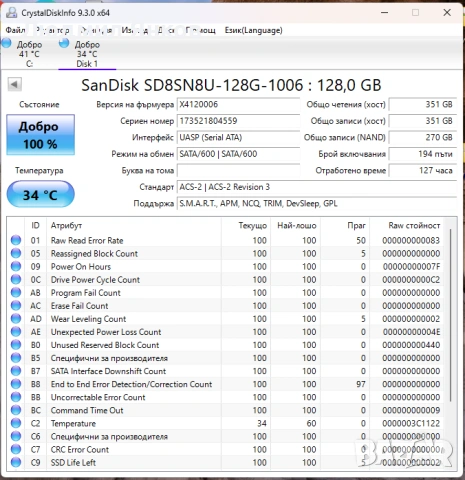Click the 34 °C temperature indicator
The width and height of the screenshot is (465, 480).
coord(40,195)
